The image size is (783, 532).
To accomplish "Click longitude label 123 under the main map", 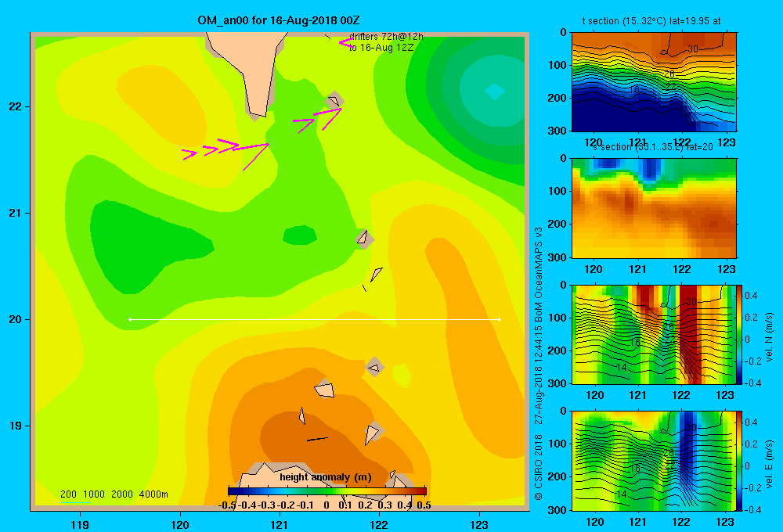I will 479,524.
